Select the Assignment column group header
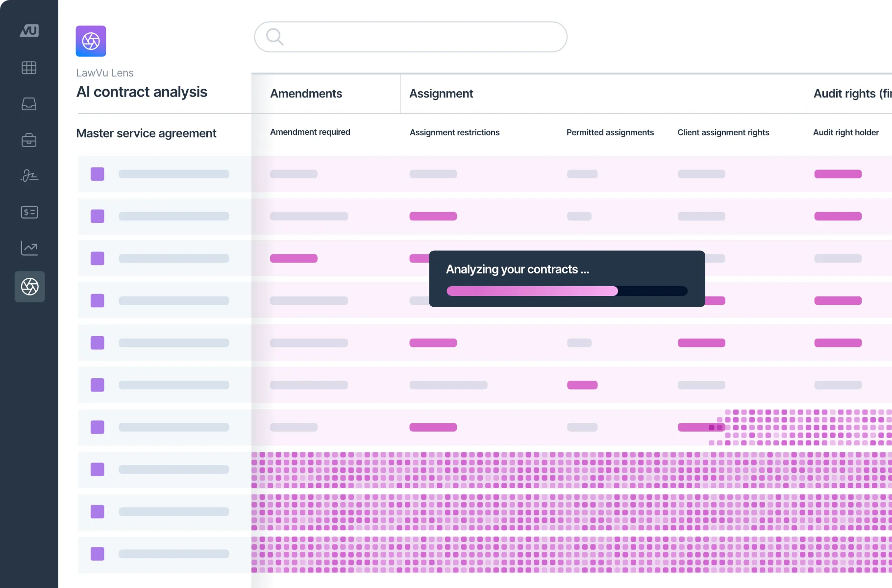Viewport: 892px width, 588px height. [x=441, y=94]
